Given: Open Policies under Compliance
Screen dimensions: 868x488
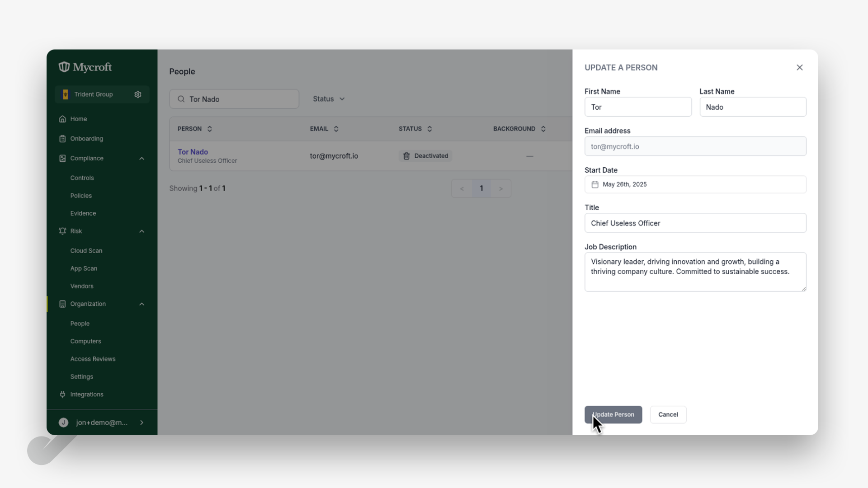Looking at the screenshot, I should point(81,196).
